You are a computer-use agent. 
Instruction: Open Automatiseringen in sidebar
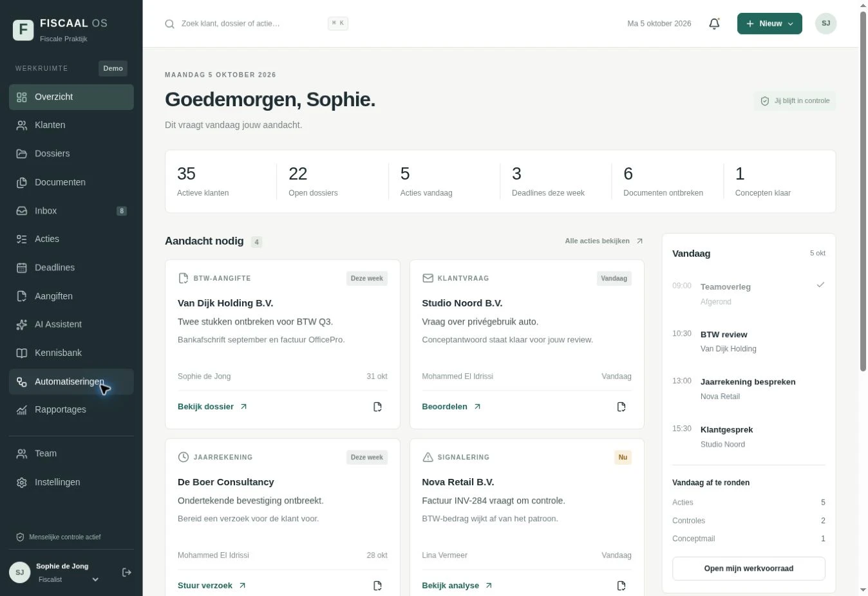[71, 382]
